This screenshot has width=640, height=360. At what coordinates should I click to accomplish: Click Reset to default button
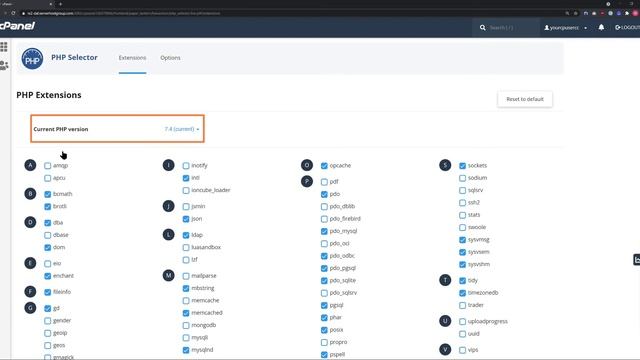(x=525, y=99)
